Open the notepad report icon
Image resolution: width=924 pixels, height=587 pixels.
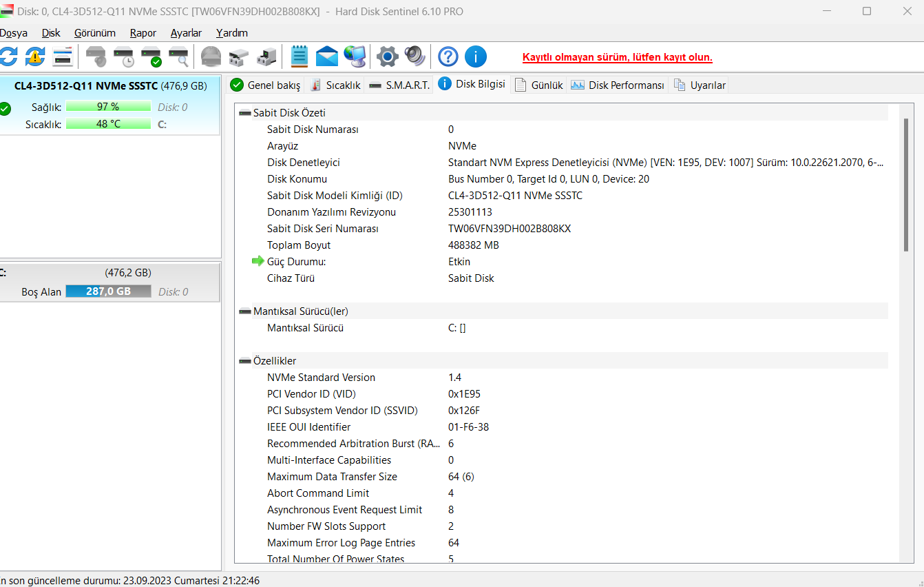pos(300,56)
